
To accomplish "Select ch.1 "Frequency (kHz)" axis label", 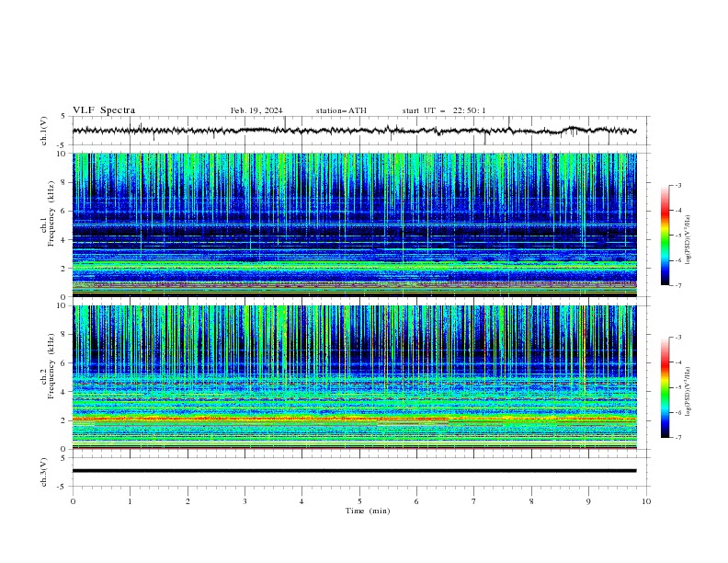I will tap(51, 213).
